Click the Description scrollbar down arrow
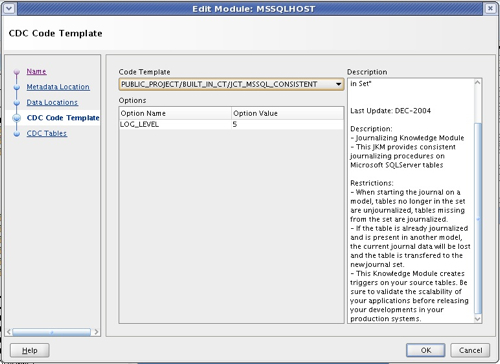 click(x=478, y=319)
